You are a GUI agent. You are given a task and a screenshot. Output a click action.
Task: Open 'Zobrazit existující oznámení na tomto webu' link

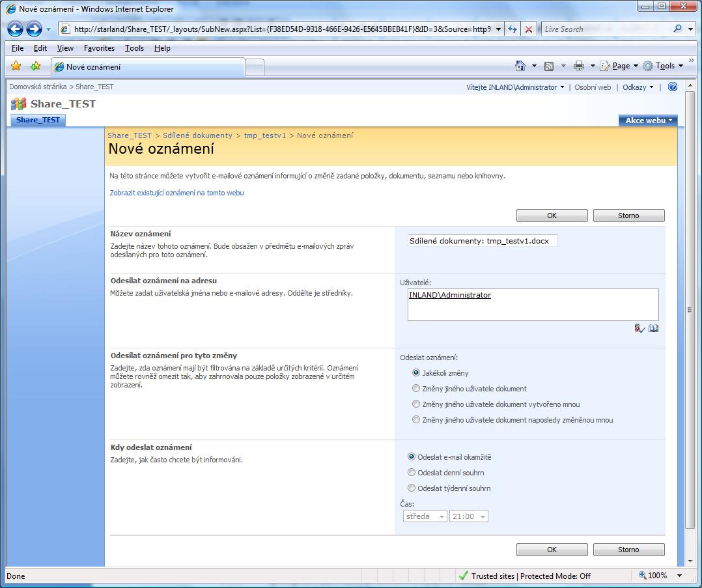click(176, 193)
